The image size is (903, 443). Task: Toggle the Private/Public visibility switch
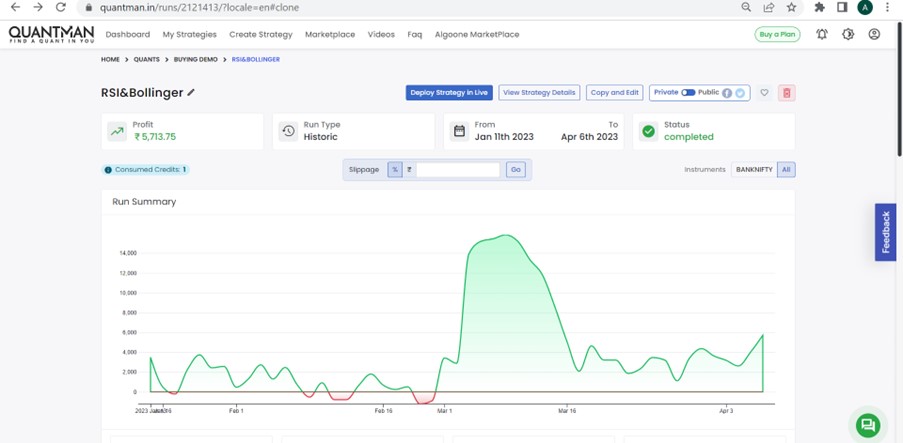point(688,93)
